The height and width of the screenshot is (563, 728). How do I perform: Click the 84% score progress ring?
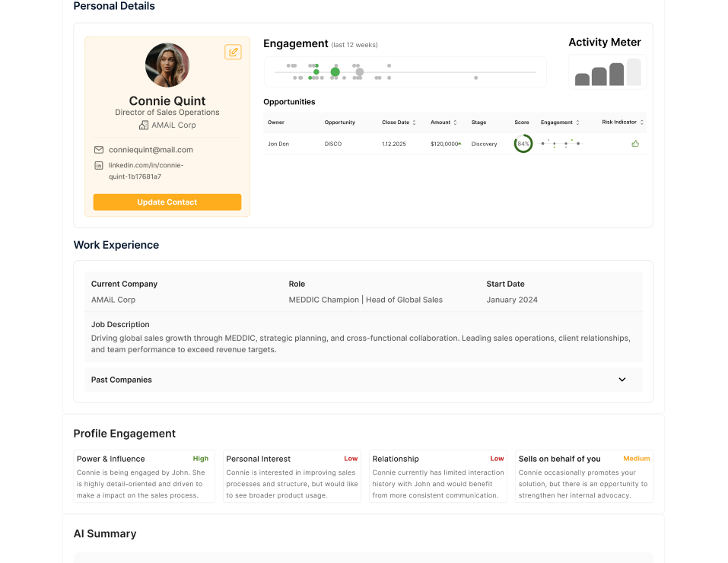(523, 144)
